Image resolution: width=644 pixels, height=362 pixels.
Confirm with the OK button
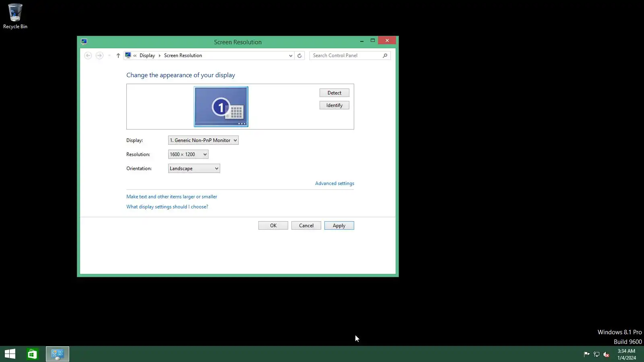pyautogui.click(x=273, y=226)
